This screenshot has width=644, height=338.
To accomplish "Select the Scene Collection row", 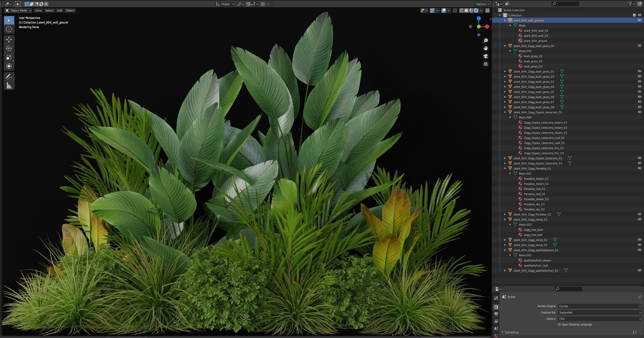I will click(568, 10).
